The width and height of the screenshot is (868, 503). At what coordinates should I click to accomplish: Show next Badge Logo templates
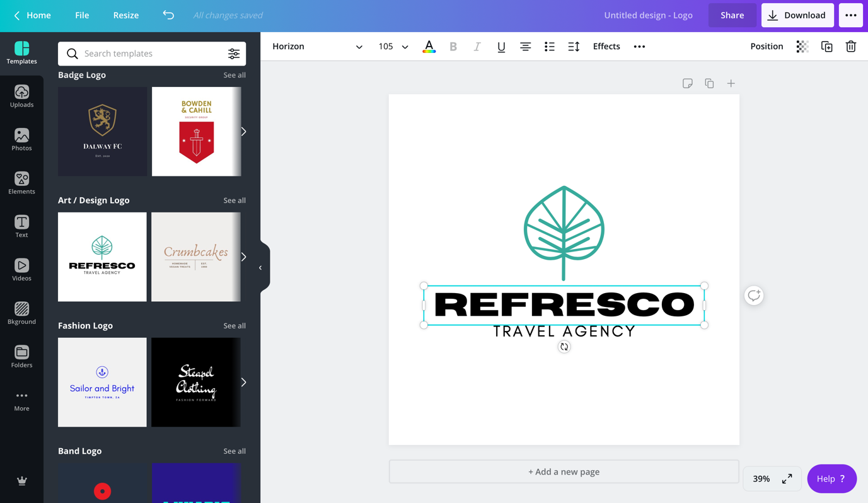point(243,132)
